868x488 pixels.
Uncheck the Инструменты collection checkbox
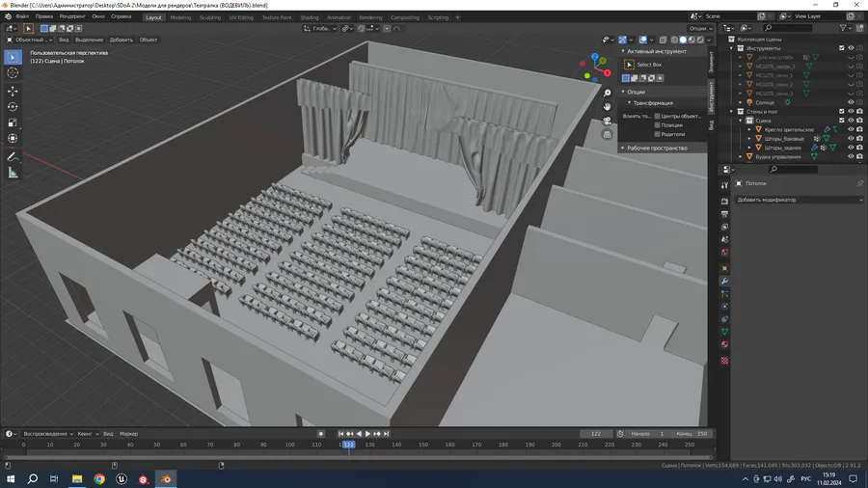click(842, 48)
